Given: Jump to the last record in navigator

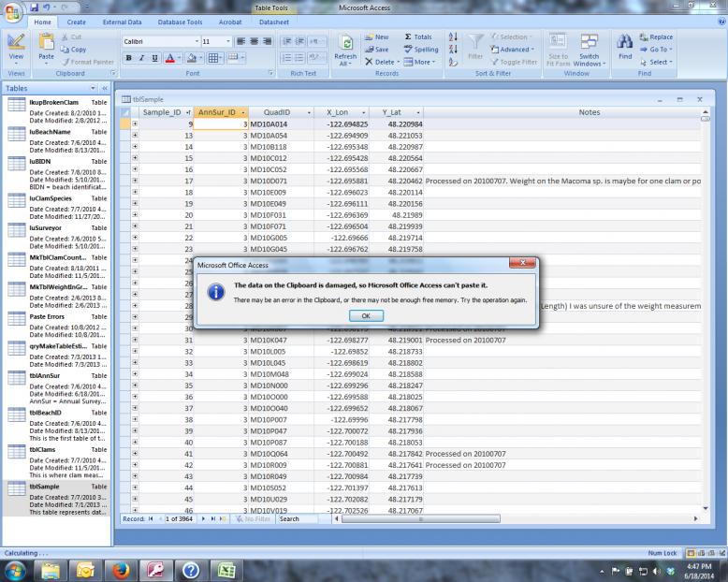Looking at the screenshot, I should (213, 519).
